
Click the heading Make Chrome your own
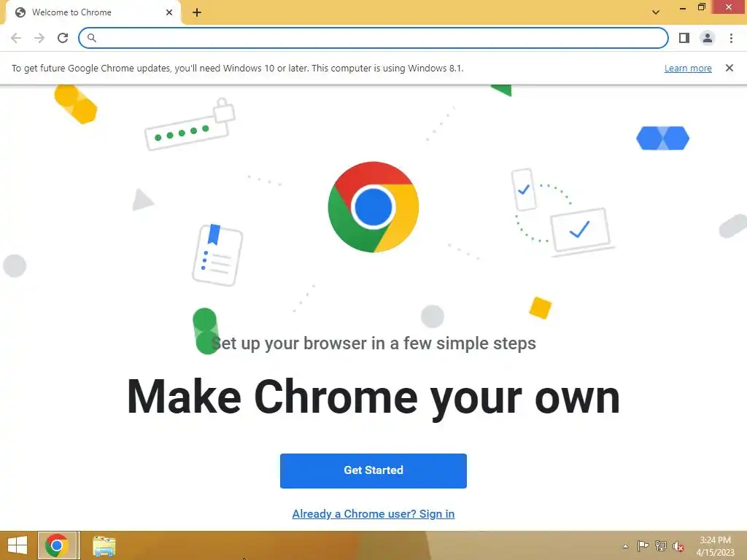[x=373, y=397]
